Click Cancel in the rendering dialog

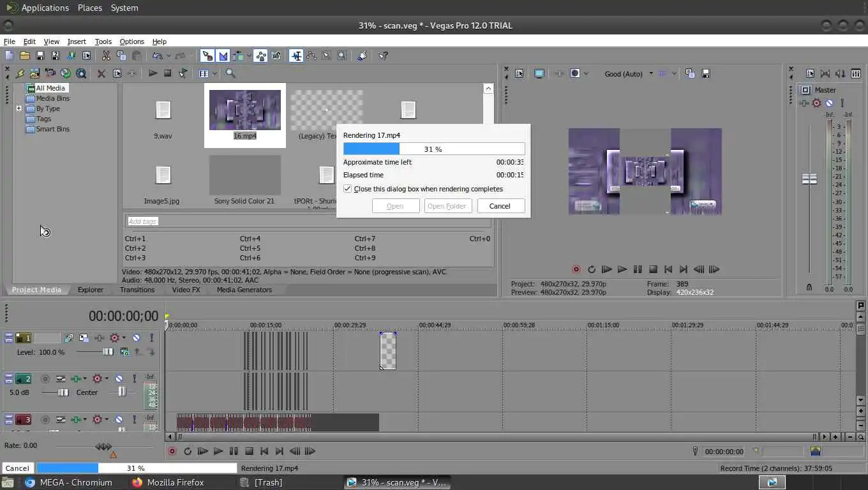point(500,206)
